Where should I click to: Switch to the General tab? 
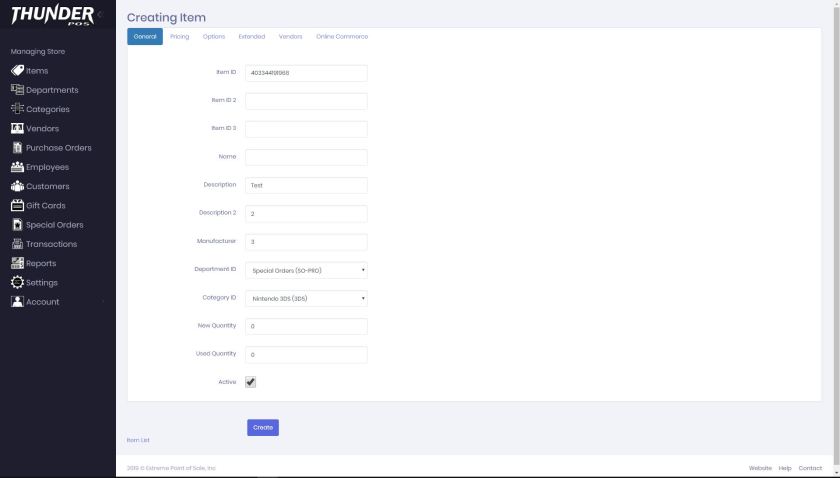[x=145, y=36]
